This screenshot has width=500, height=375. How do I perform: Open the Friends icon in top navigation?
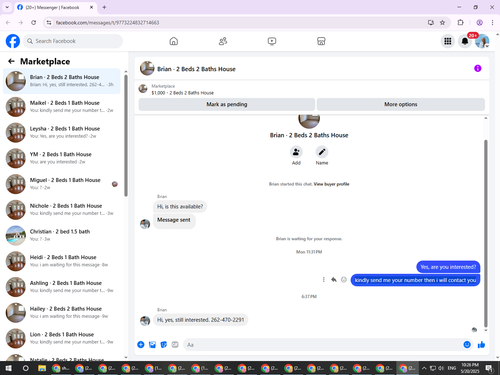223,41
